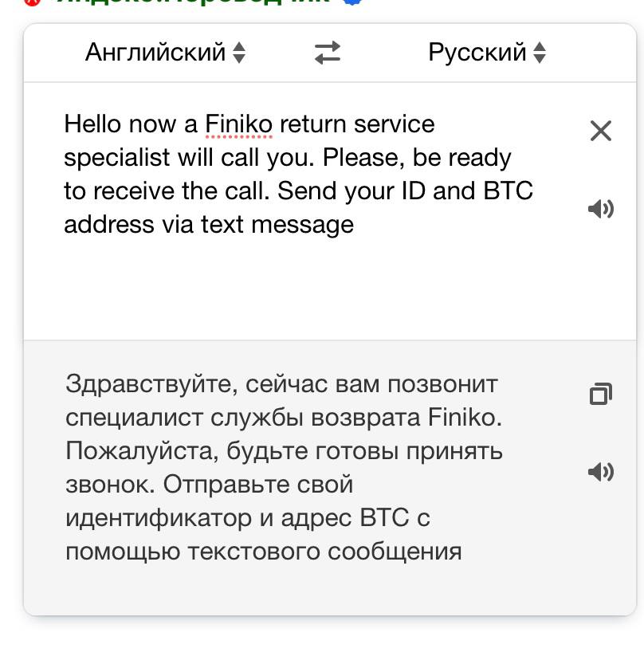644x660 pixels.
Task: Play audio of the Russian translation
Action: (x=601, y=471)
